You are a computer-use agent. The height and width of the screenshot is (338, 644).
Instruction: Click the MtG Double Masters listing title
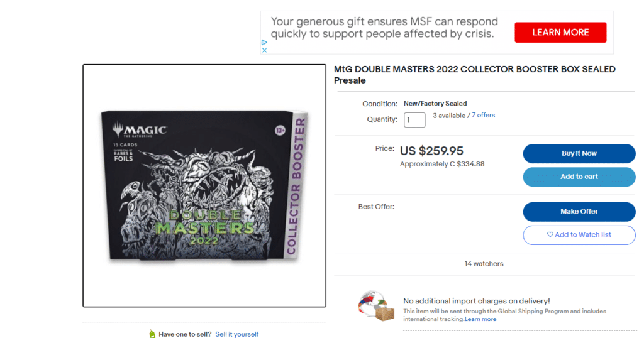click(474, 75)
